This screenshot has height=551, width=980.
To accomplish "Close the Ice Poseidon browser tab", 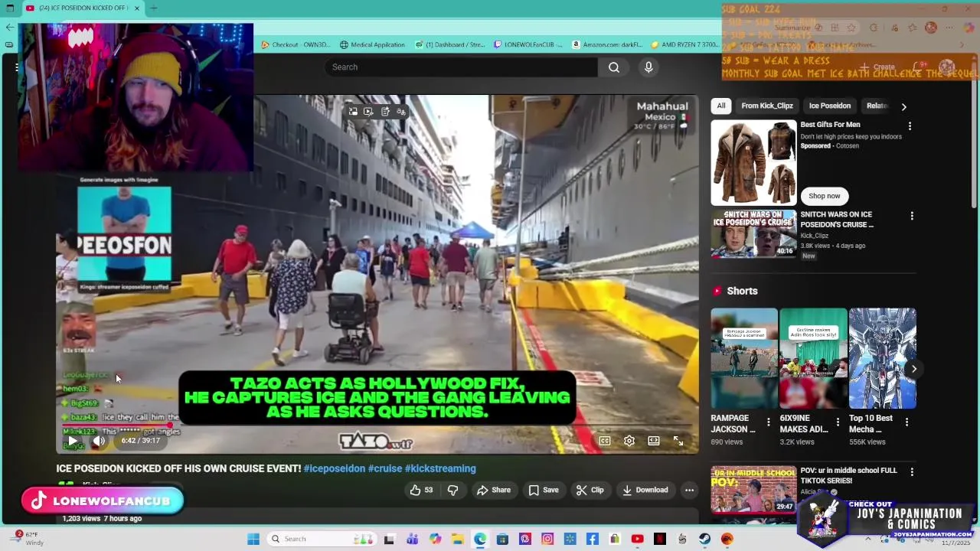I will pos(137,8).
